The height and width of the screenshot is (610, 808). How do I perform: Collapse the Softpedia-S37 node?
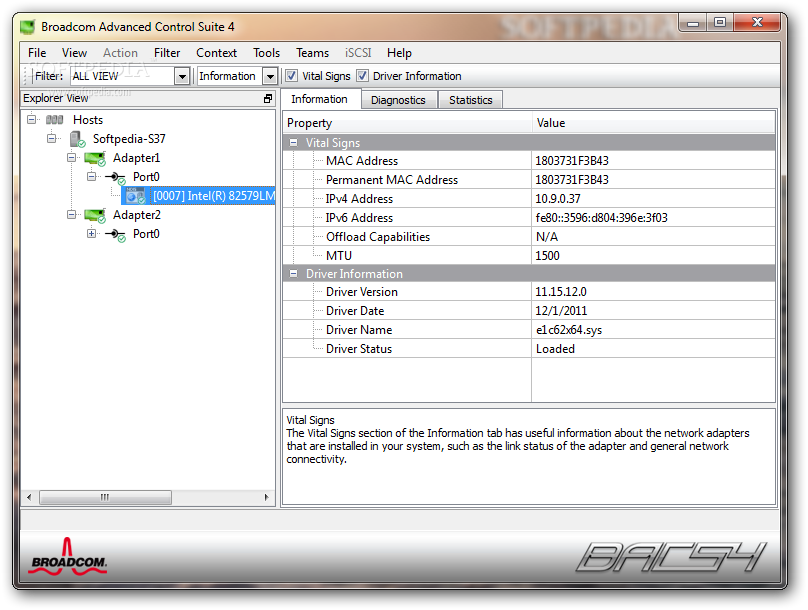[51, 139]
